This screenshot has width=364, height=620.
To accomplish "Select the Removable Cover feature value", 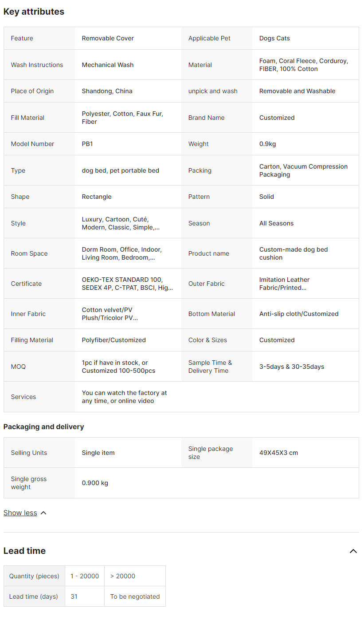I will click(x=108, y=38).
